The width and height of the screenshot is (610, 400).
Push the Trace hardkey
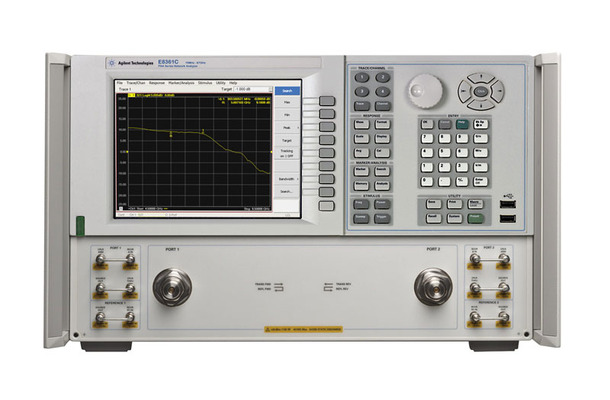tap(361, 106)
